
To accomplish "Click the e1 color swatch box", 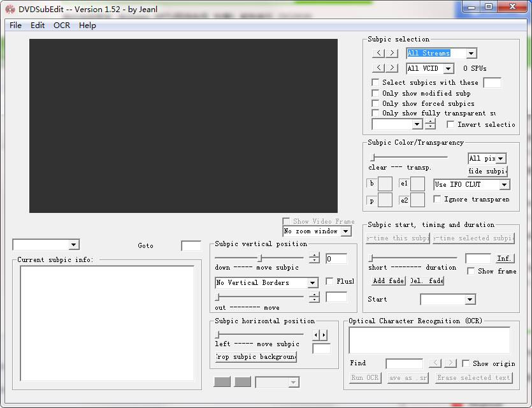I will click(418, 184).
